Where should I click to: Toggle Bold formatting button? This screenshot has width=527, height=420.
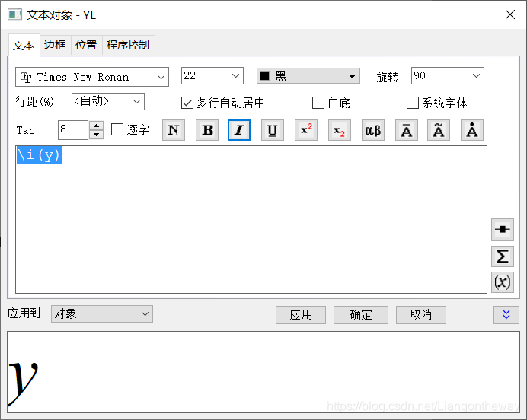[207, 130]
